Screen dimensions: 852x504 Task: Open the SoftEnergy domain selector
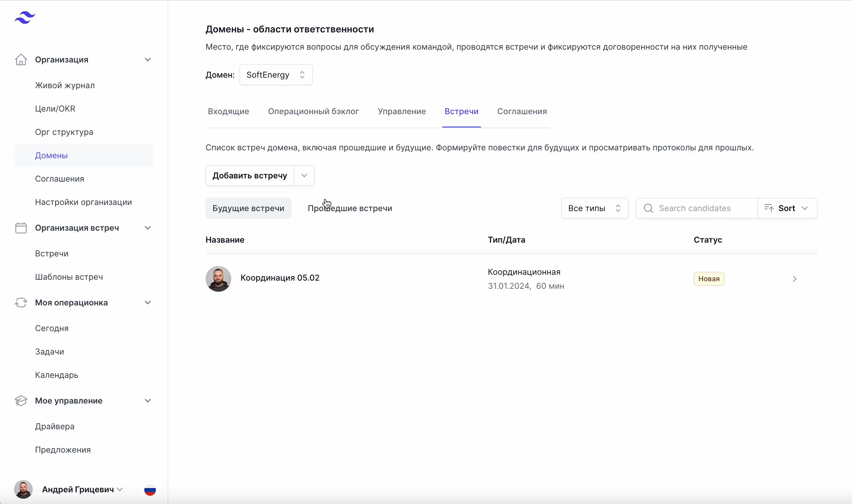tap(276, 75)
